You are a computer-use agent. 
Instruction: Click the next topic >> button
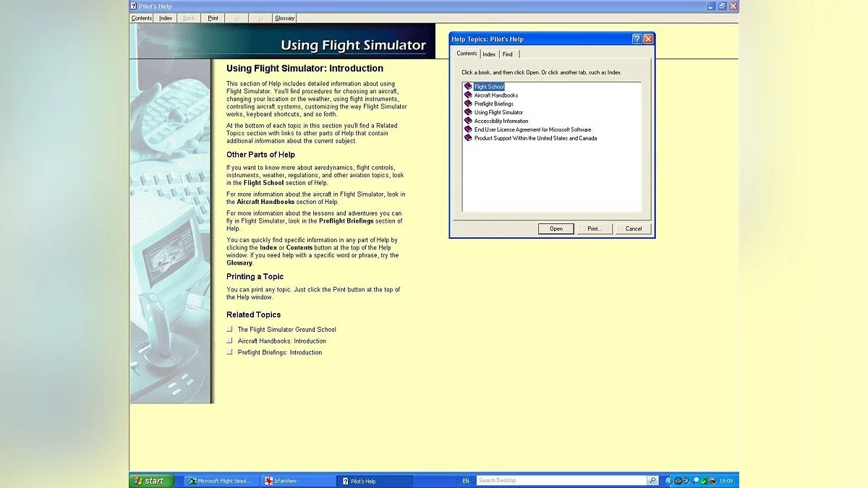[260, 18]
